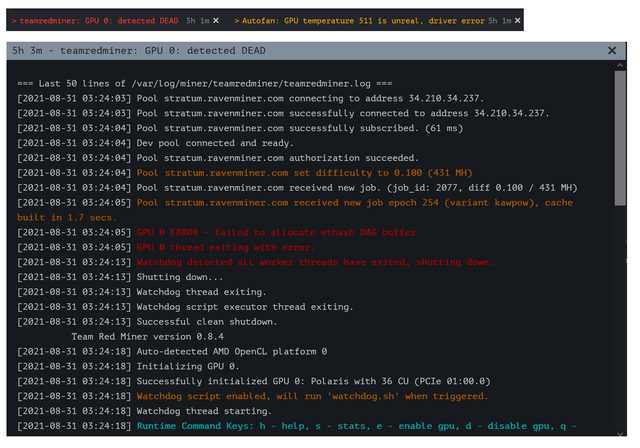Select the GPU 0 thread exiting error line

(x=166, y=247)
